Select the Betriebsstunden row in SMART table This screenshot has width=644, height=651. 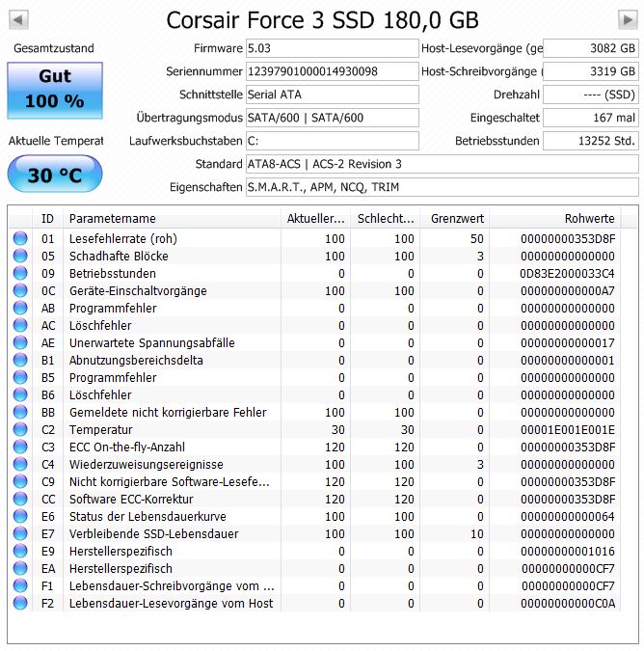coord(314,273)
